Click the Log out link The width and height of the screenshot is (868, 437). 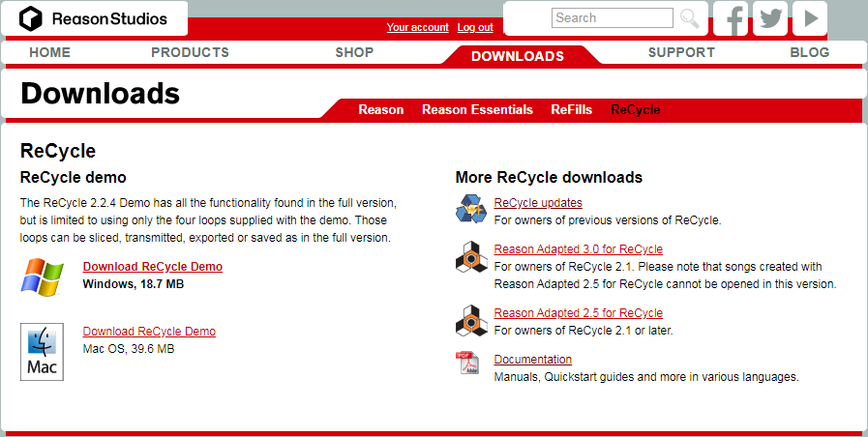pos(475,27)
